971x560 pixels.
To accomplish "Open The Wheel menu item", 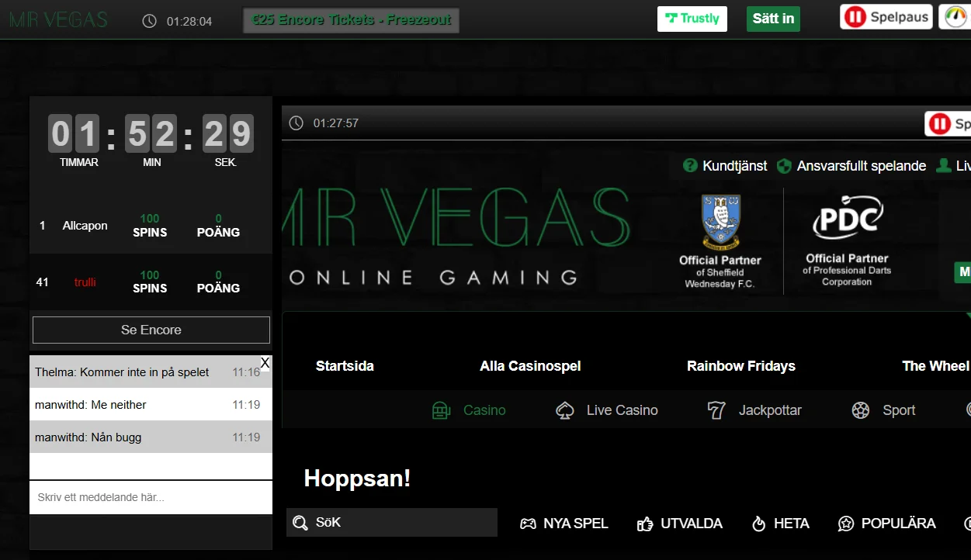I will tap(935, 366).
